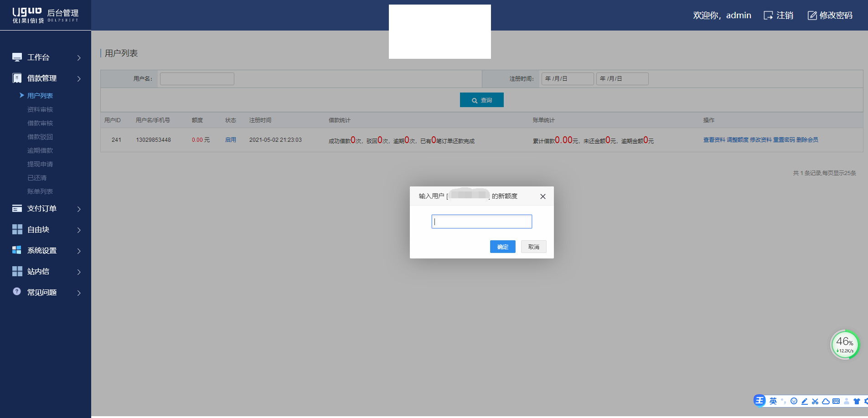Open the 用户列表 submenu item

40,96
